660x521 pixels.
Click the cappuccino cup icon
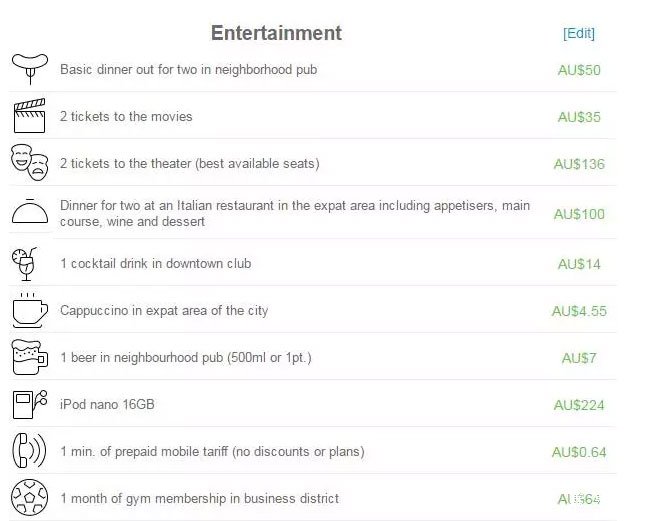click(29, 310)
